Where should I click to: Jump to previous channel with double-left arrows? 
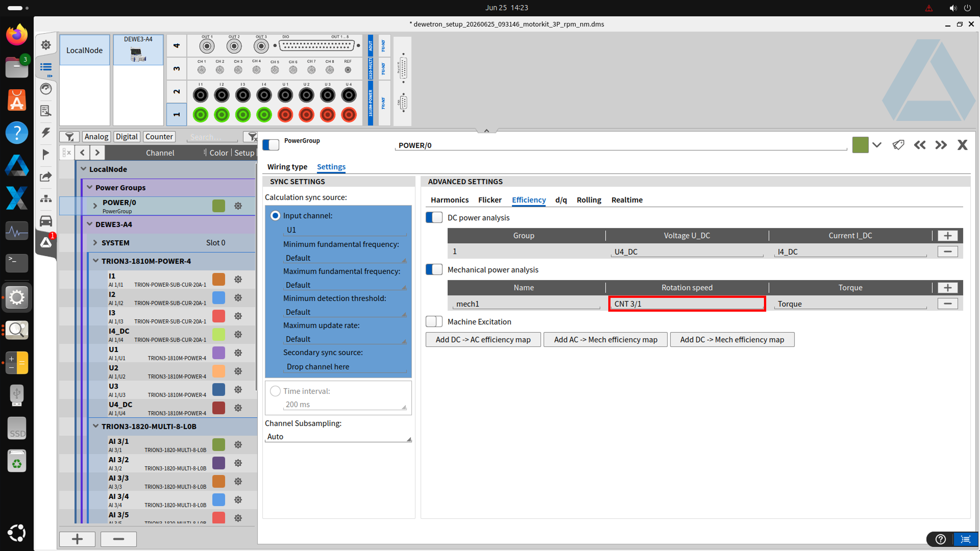(x=919, y=145)
